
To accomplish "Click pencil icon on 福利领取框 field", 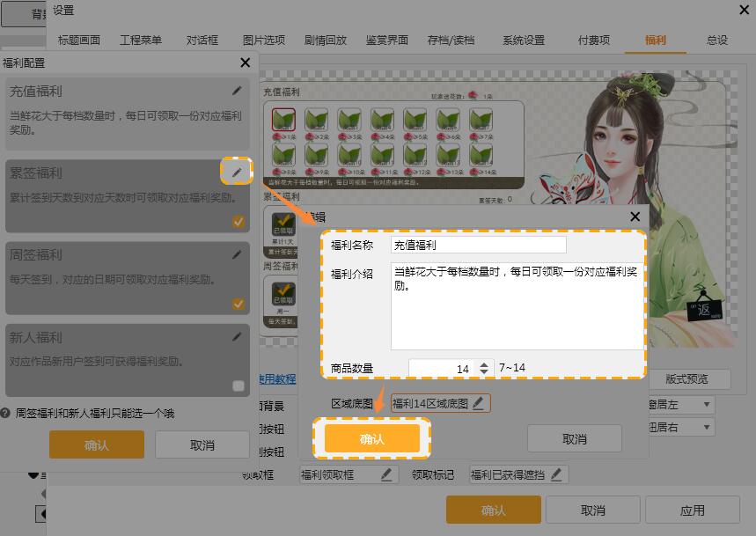I will click(385, 474).
